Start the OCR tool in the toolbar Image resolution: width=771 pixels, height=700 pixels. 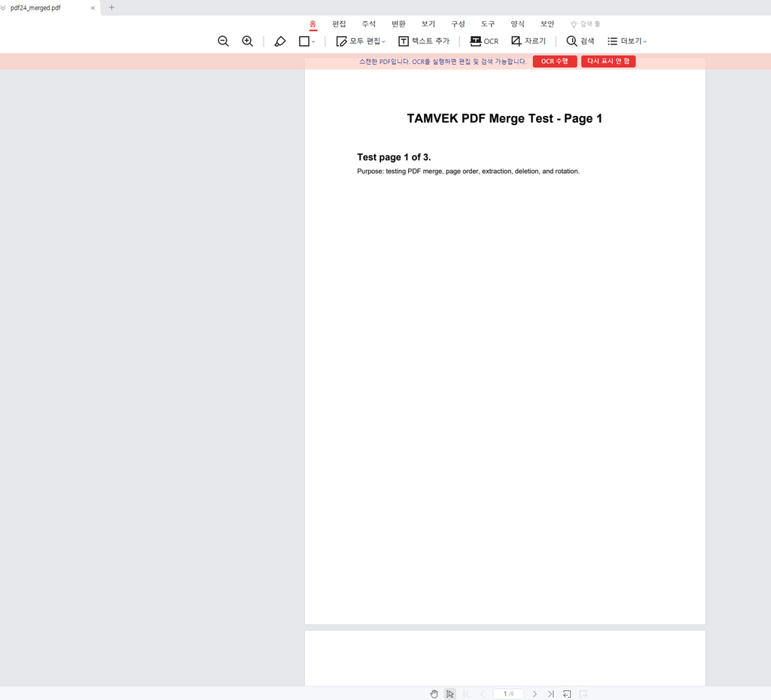[484, 41]
